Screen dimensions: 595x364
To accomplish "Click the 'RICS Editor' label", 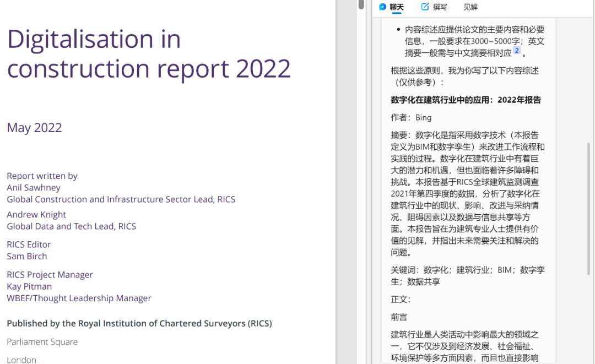I will (29, 245).
